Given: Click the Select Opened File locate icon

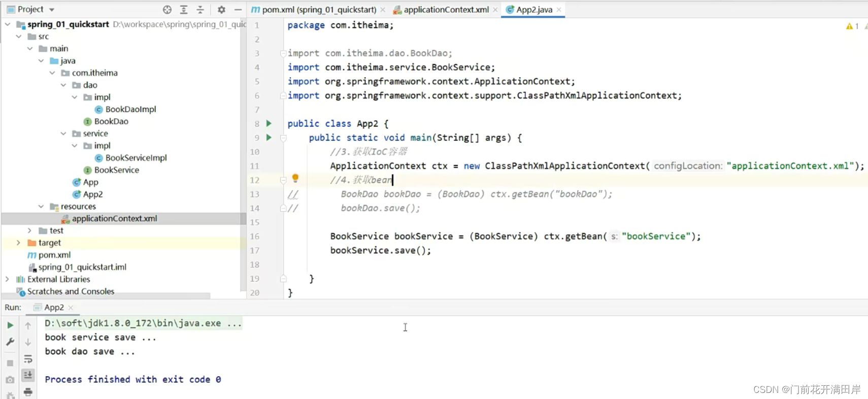Looking at the screenshot, I should point(167,9).
